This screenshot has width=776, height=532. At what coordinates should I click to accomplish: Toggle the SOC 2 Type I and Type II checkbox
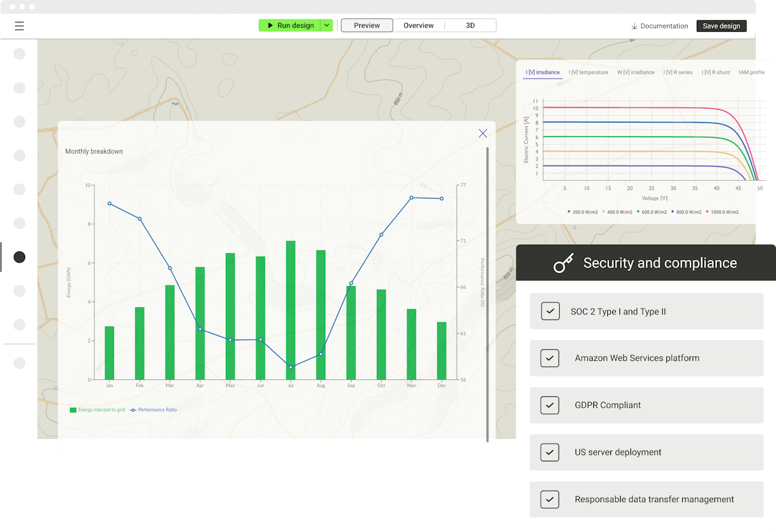[x=550, y=311]
